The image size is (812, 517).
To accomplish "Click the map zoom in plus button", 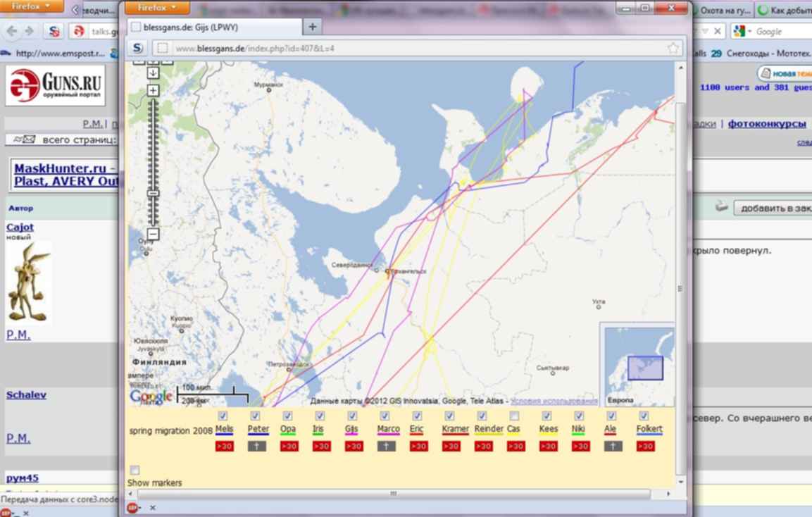I will [153, 90].
